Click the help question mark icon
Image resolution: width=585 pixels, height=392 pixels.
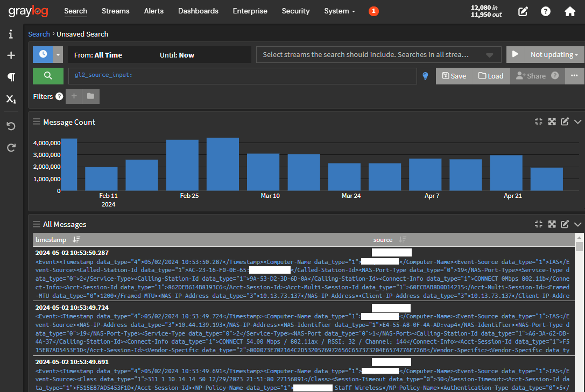[546, 11]
